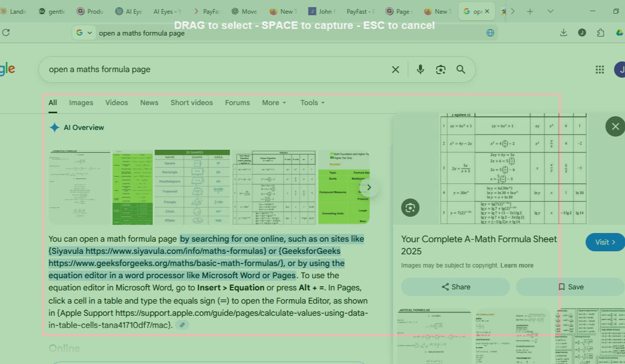
Task: Click the copy link chip icon
Action: pyautogui.click(x=182, y=325)
